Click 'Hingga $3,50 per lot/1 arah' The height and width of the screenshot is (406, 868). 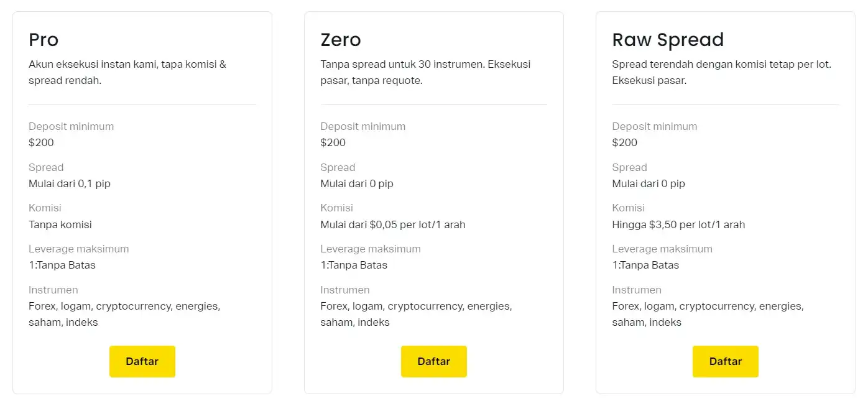point(678,224)
